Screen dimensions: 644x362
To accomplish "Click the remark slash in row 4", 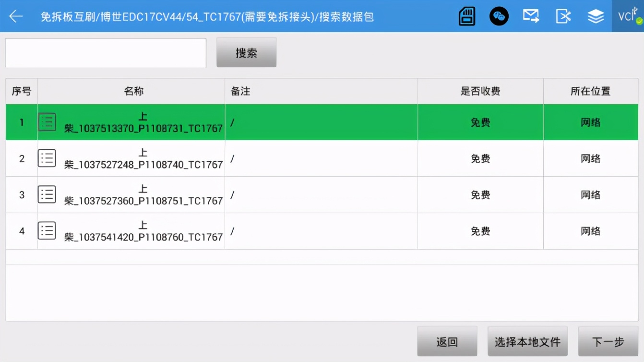I will [x=232, y=231].
